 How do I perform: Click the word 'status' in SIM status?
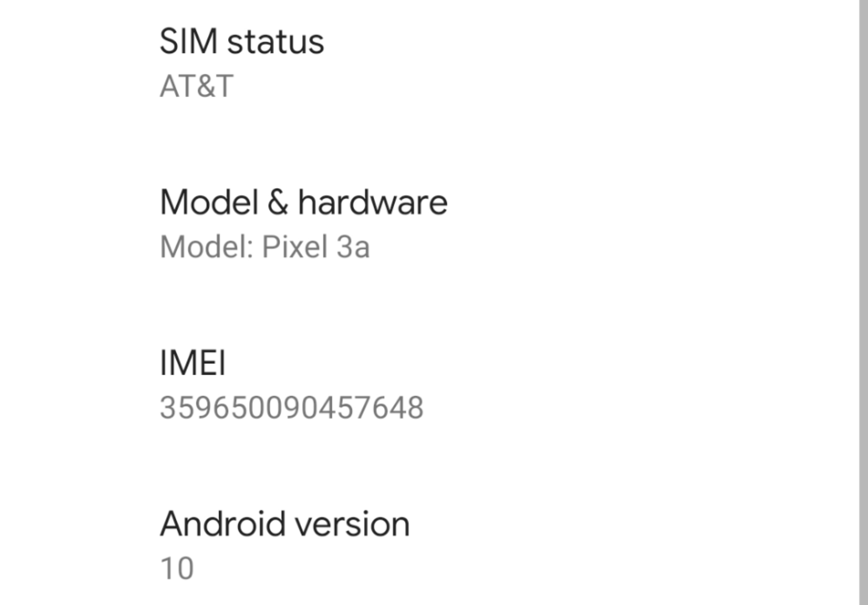275,42
